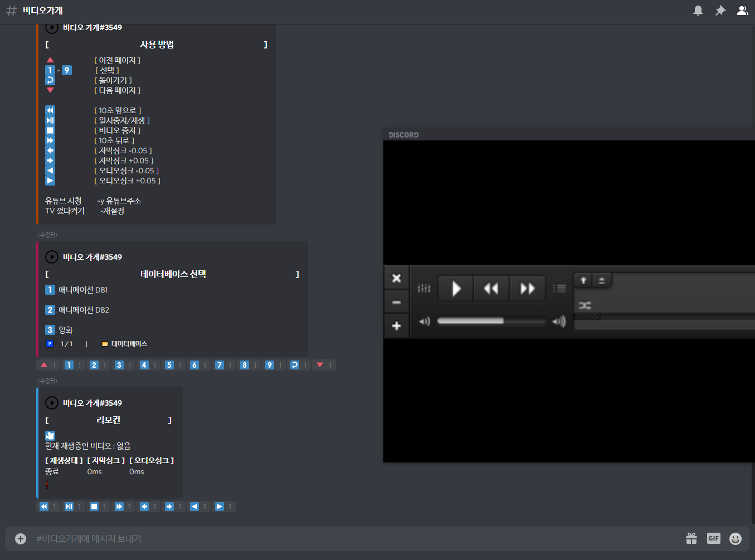Mute the left speaker icon in the player
This screenshot has width=755, height=560.
click(424, 322)
